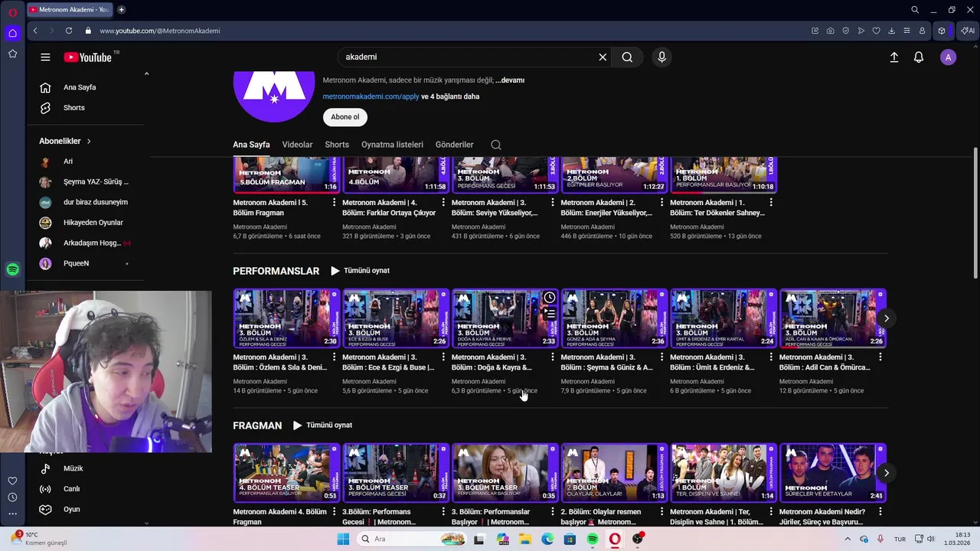Screen dimensions: 980x551
Task: Expand channel description with ...devamı
Action: (x=510, y=80)
